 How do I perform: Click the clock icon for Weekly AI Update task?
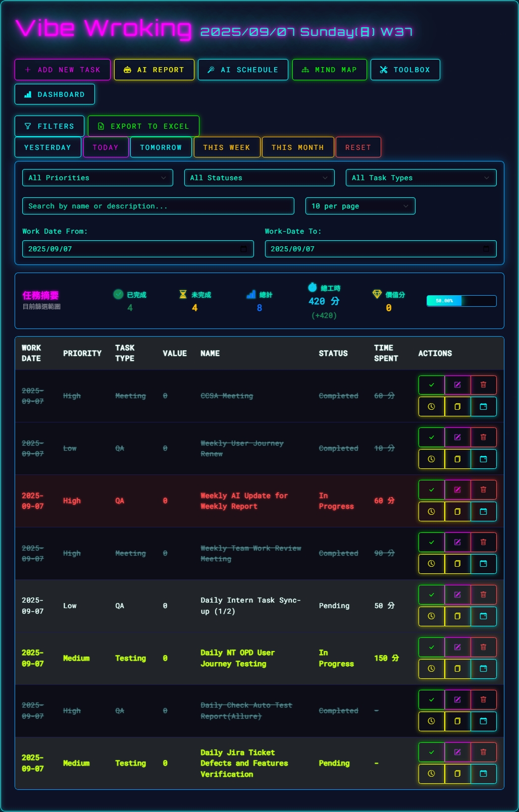(432, 512)
